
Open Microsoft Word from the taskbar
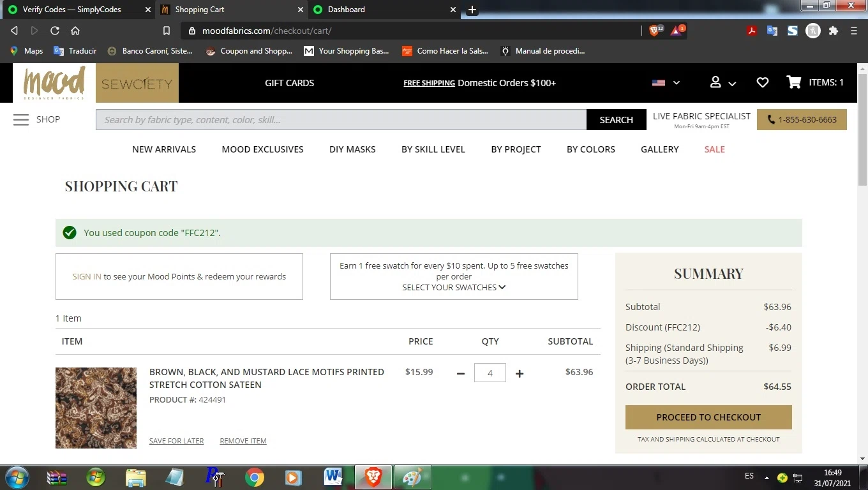(333, 477)
